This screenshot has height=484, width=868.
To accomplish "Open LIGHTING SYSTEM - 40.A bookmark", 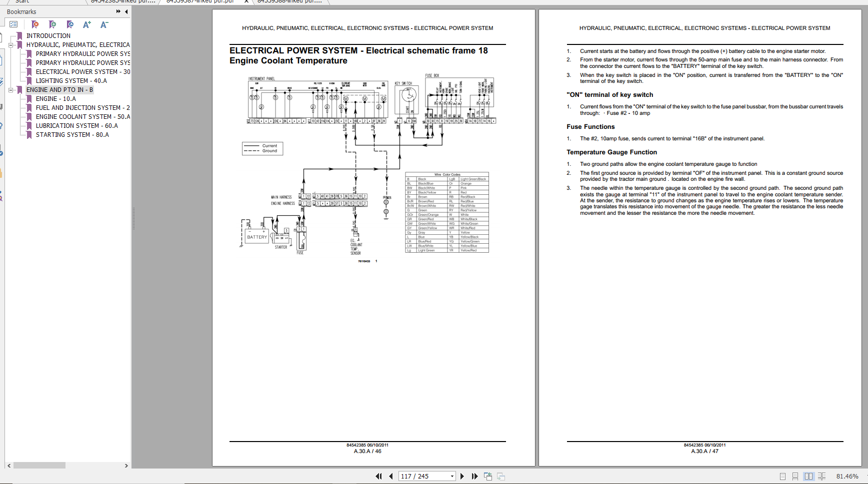I will (x=71, y=81).
